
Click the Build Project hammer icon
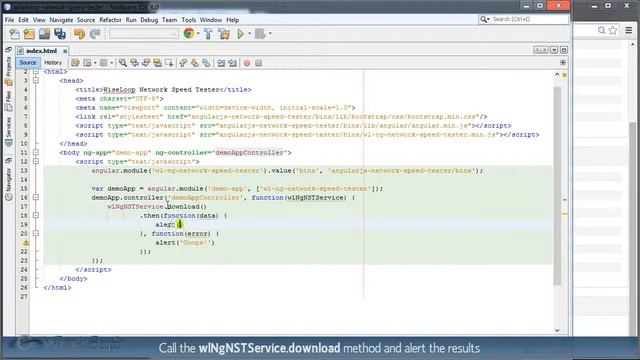pos(208,34)
